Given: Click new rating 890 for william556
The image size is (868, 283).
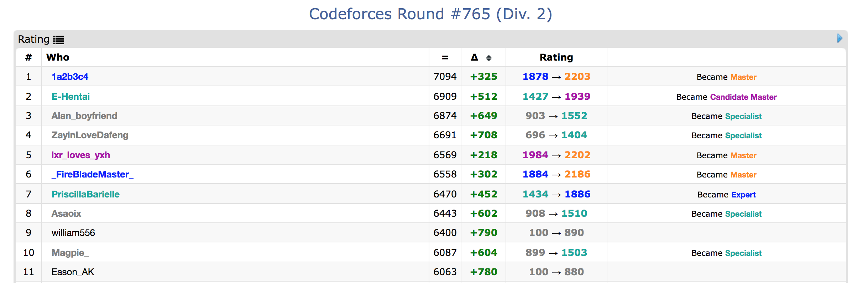Looking at the screenshot, I should (x=574, y=233).
